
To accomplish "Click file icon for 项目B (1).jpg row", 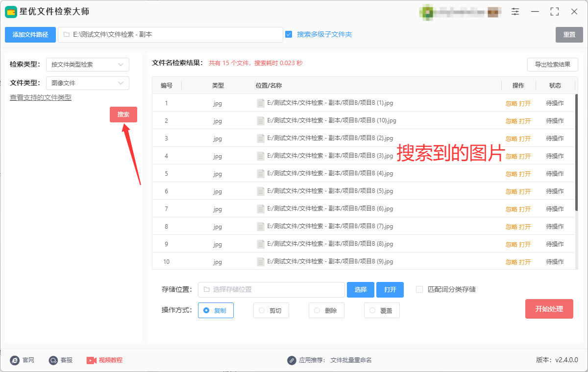I will click(x=261, y=103).
